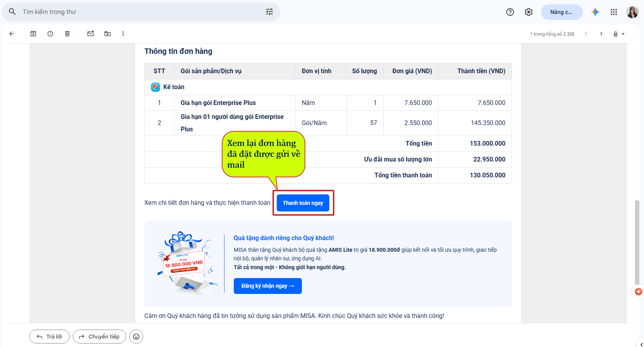
Task: Go to the newer email arrow
Action: pyautogui.click(x=586, y=34)
